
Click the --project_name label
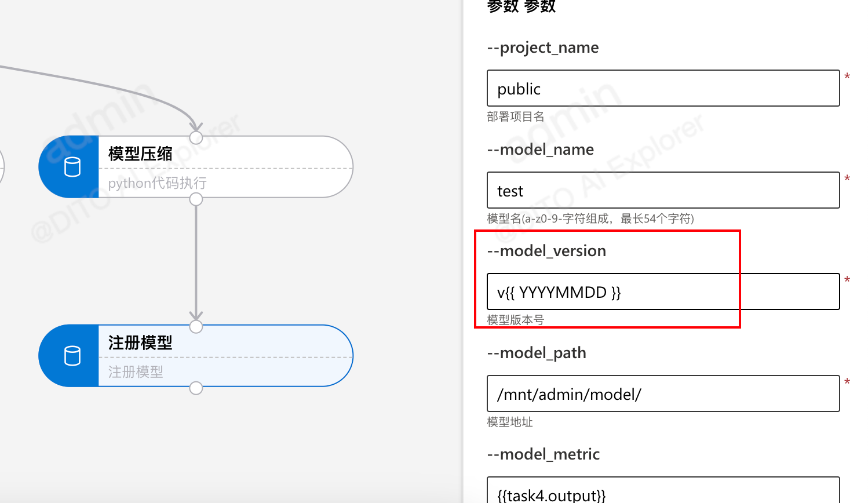pyautogui.click(x=543, y=48)
